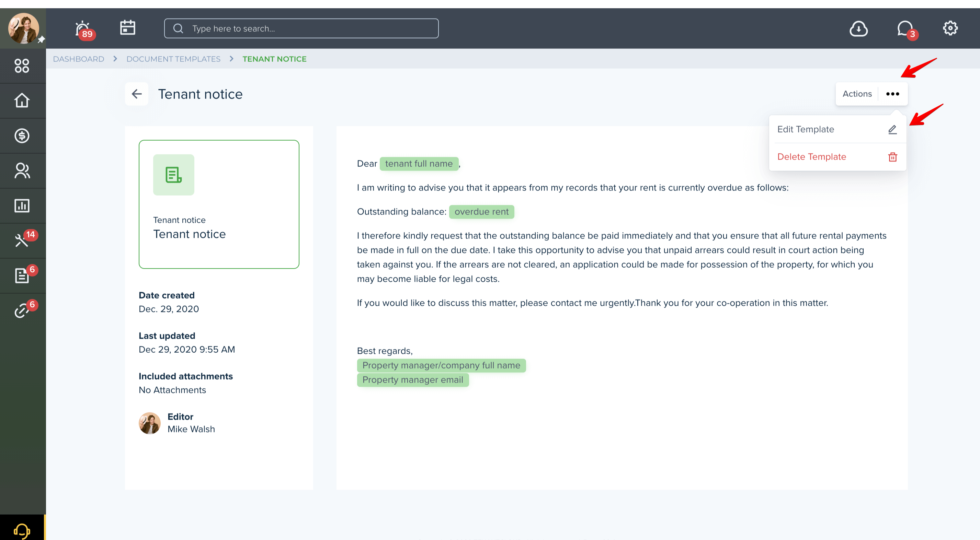Toggle the three-dots actions menu
Viewport: 980px width, 540px height.
(x=892, y=94)
